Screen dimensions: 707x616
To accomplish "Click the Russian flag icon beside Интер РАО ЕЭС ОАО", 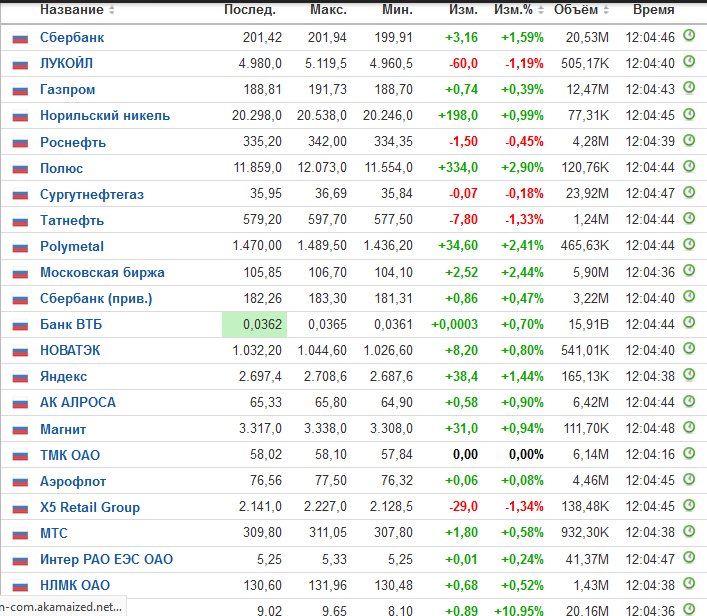I will pyautogui.click(x=20, y=560).
